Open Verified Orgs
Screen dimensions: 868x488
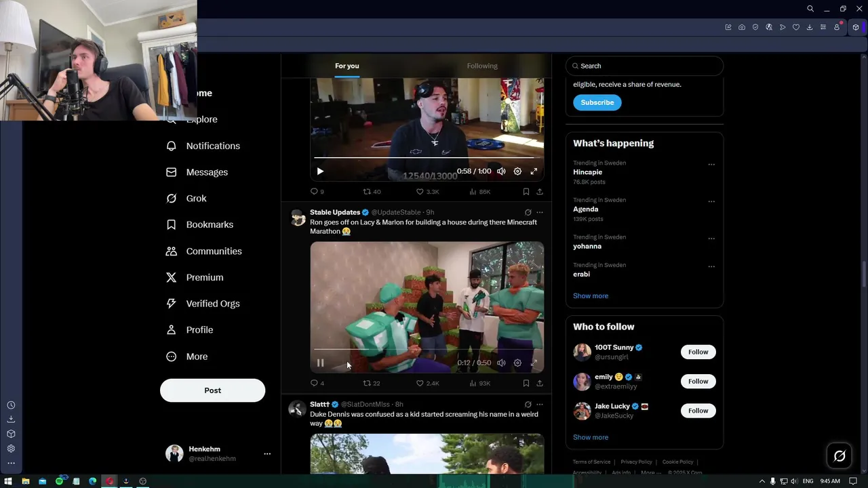(203, 304)
